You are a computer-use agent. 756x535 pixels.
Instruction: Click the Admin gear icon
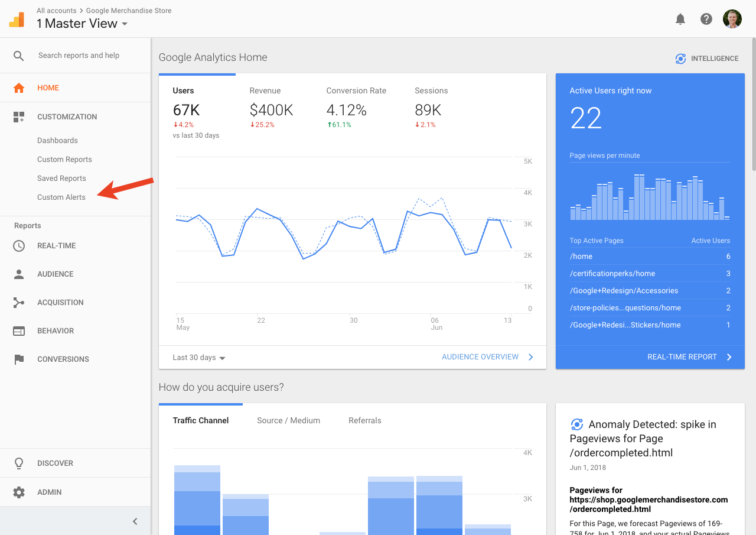pos(19,492)
